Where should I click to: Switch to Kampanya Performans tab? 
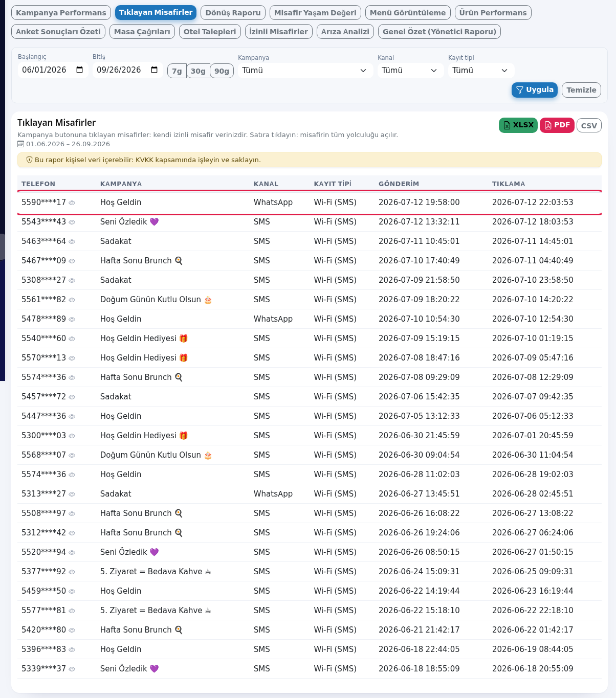pyautogui.click(x=61, y=13)
